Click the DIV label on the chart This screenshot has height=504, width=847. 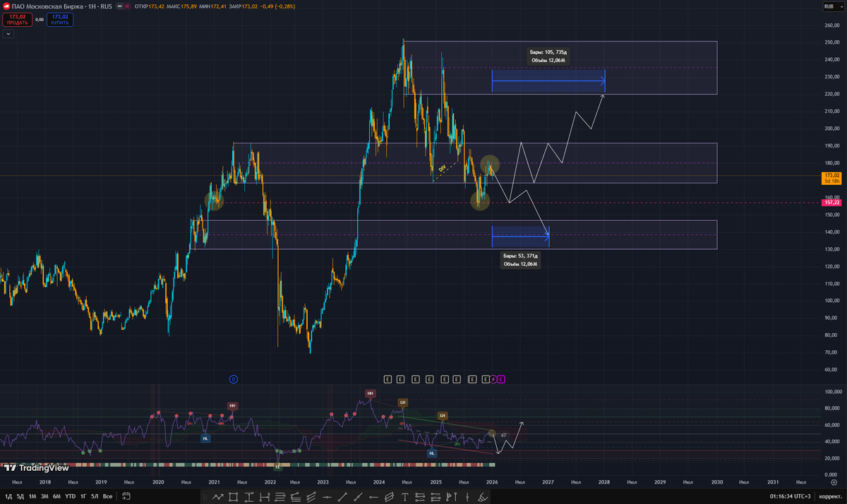[443, 169]
